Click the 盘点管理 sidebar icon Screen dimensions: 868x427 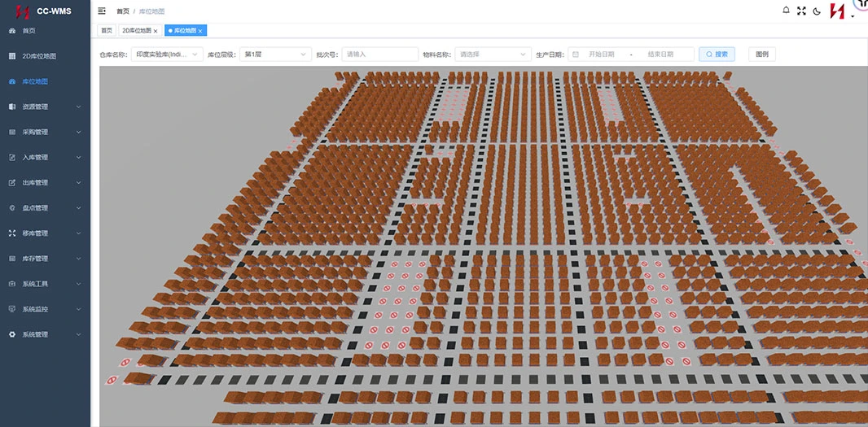pos(12,208)
